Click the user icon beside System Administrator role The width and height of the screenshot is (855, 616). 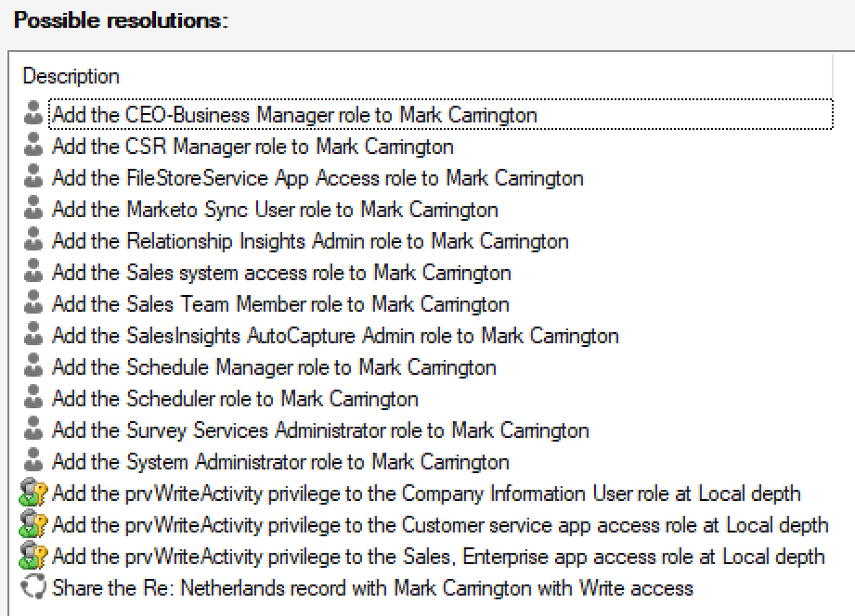[33, 462]
